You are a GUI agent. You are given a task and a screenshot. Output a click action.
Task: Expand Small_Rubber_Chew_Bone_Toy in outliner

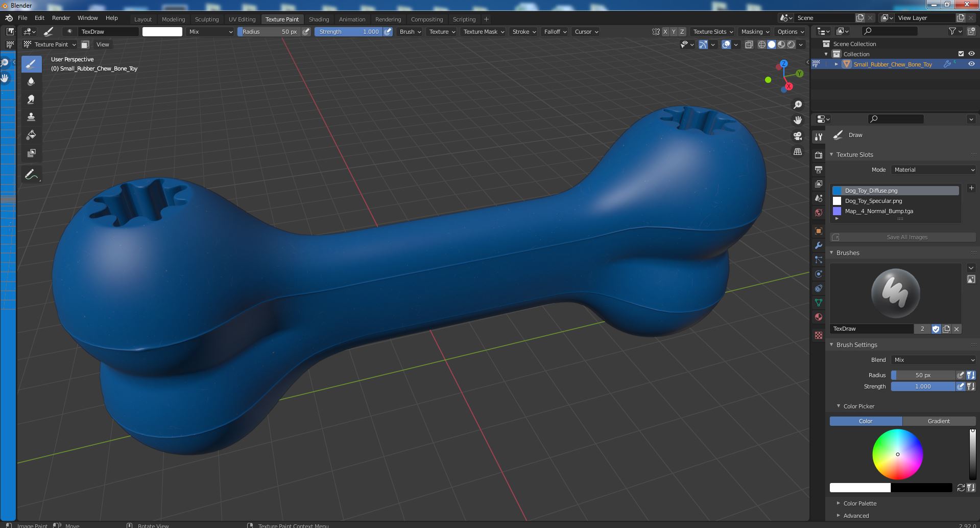836,64
